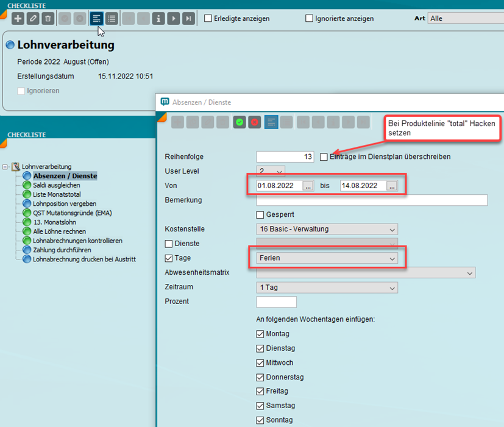Toggle the Gesperrt checkbox
Image resolution: width=504 pixels, height=427 pixels.
click(260, 215)
